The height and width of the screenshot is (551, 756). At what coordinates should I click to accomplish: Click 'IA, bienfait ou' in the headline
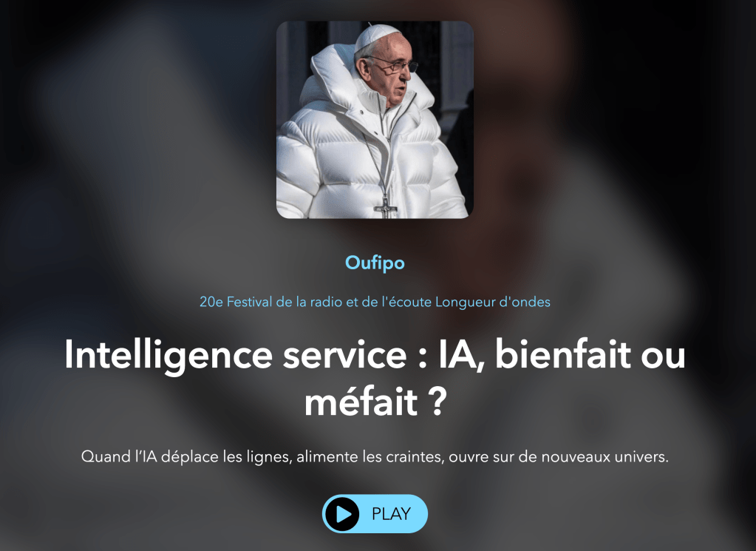(x=562, y=356)
